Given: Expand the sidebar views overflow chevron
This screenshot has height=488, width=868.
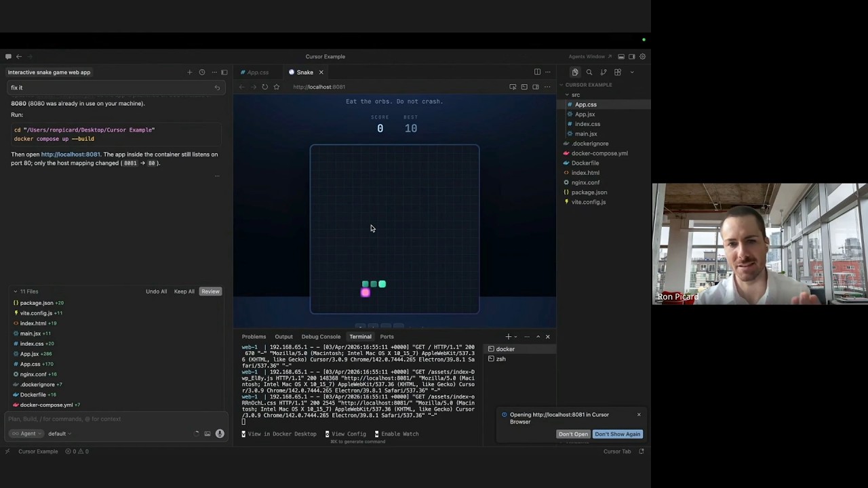Looking at the screenshot, I should (x=632, y=73).
